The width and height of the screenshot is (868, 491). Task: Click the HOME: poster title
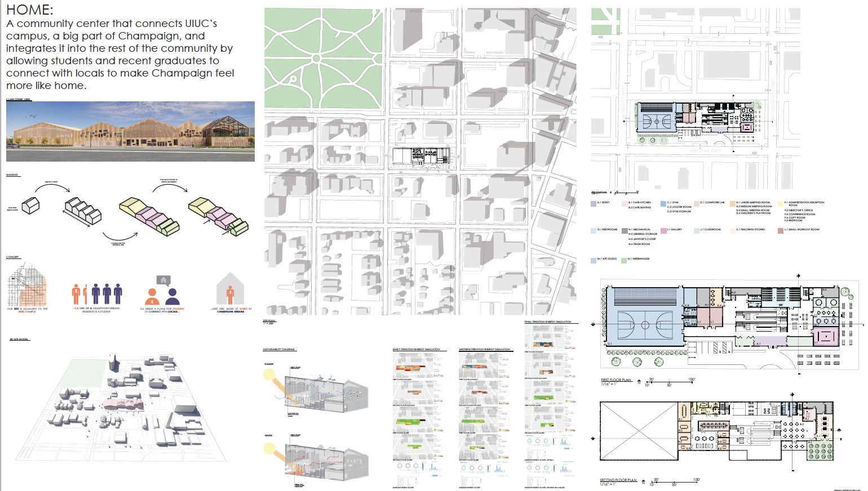click(x=30, y=10)
